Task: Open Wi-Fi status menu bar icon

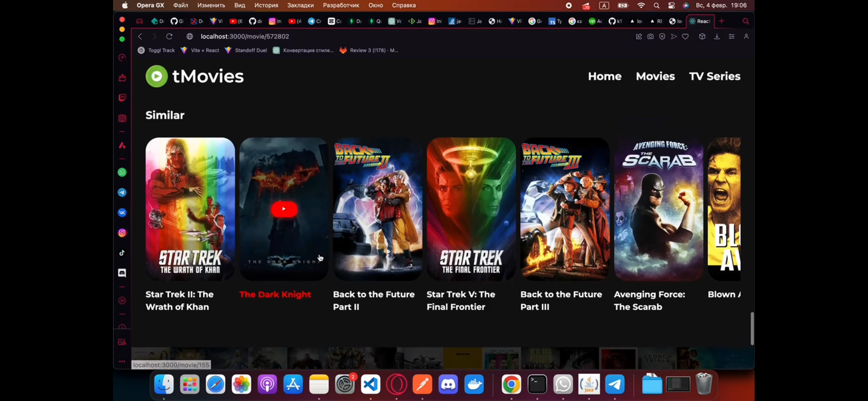Action: (x=641, y=5)
